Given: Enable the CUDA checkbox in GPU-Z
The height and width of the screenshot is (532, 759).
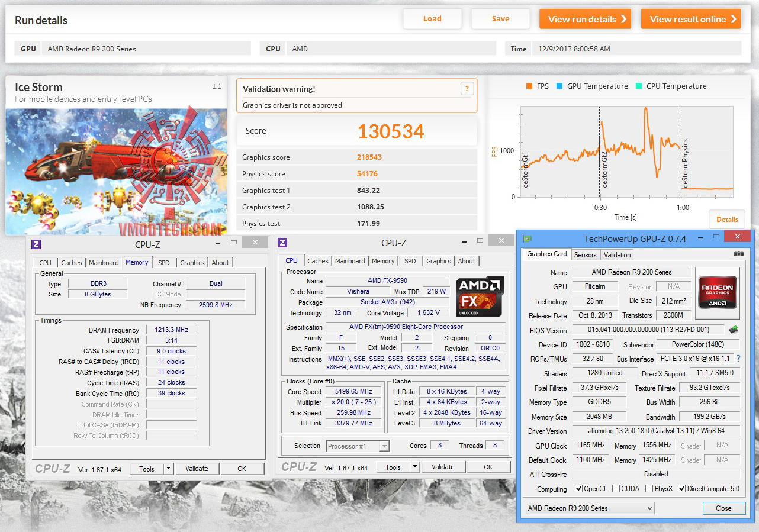Looking at the screenshot, I should click(616, 489).
